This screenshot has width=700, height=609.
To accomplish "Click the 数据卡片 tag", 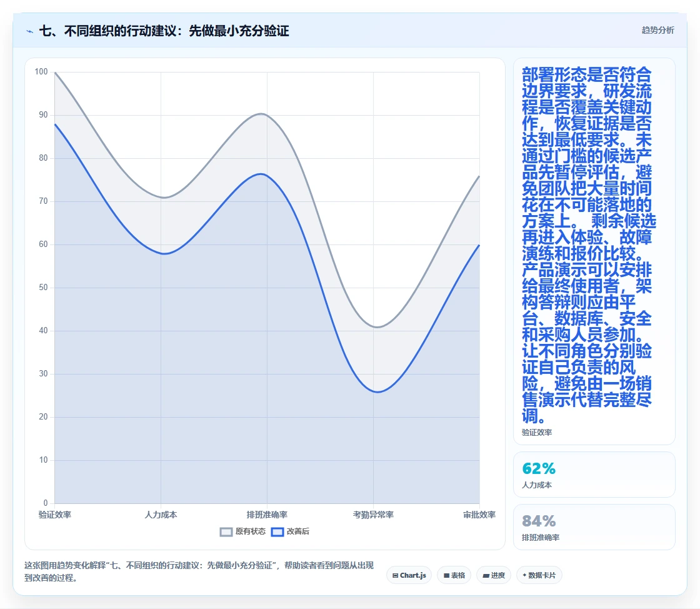I will coord(539,575).
